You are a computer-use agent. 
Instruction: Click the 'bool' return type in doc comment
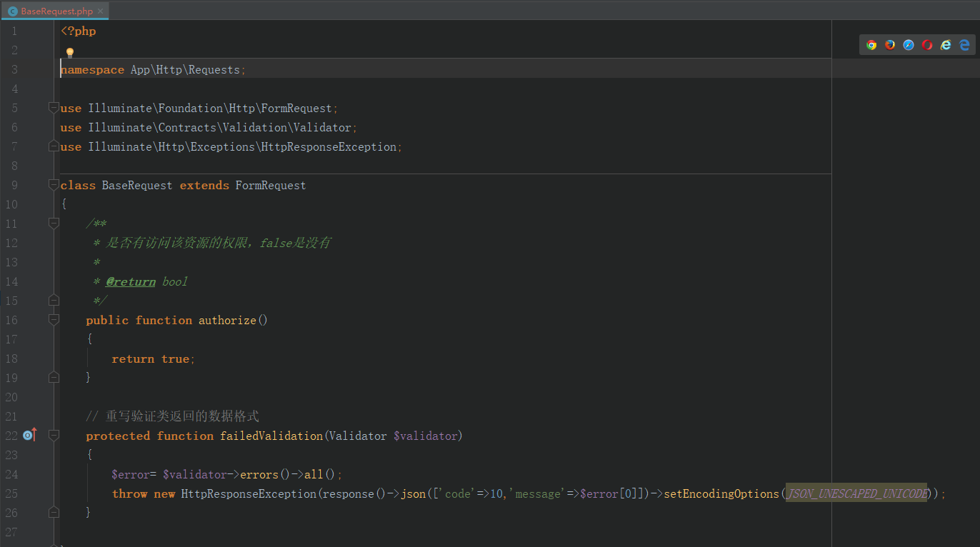coord(175,282)
